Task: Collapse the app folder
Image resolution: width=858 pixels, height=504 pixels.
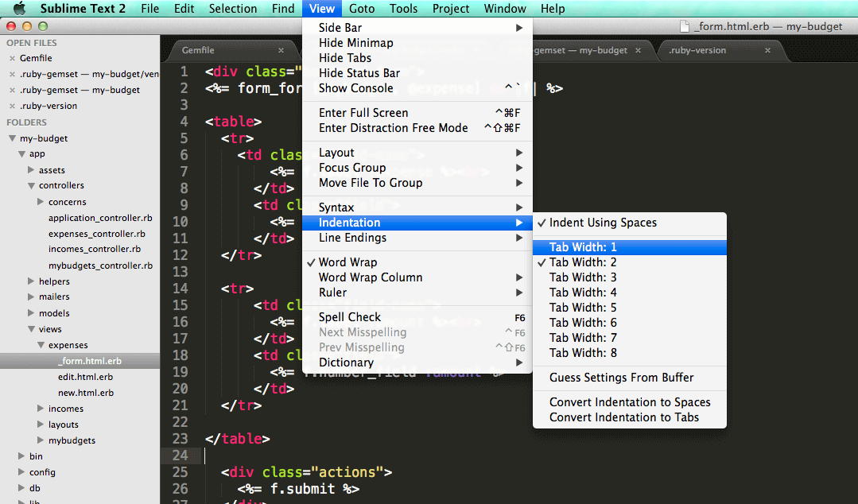Action: (x=22, y=154)
